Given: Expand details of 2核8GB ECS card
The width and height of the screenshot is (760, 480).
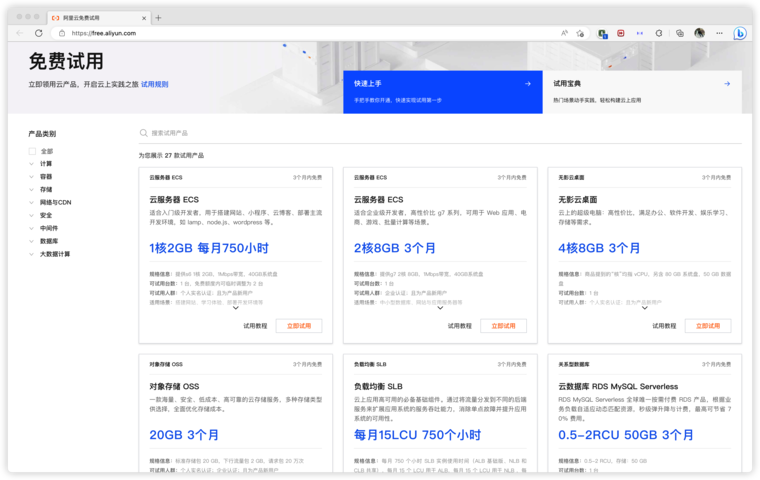Looking at the screenshot, I should [x=440, y=308].
